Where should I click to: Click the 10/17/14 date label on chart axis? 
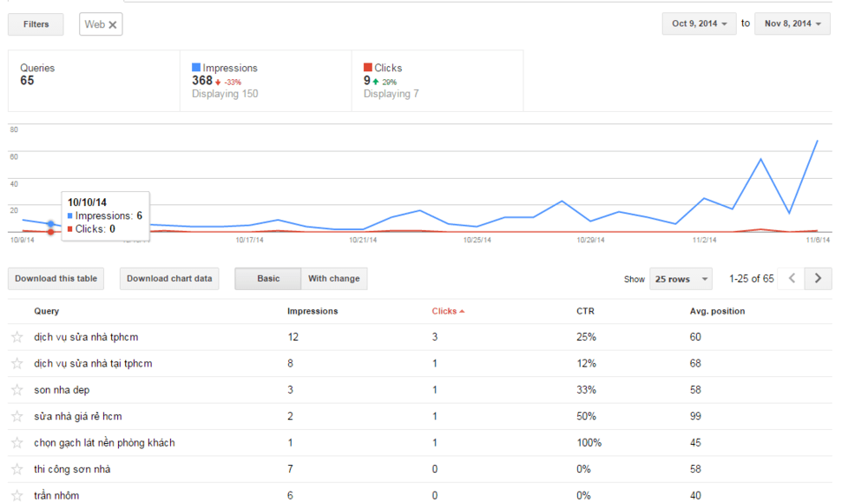(x=249, y=240)
